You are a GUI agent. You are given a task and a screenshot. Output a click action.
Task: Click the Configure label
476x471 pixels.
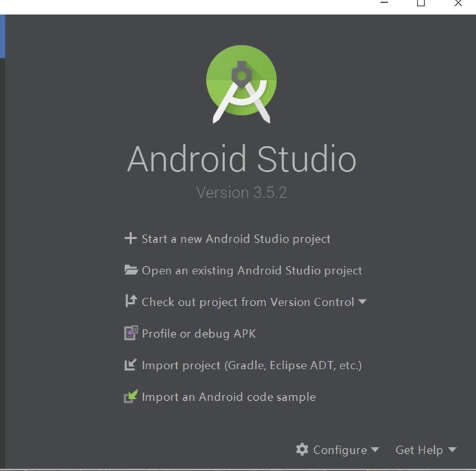click(x=340, y=450)
